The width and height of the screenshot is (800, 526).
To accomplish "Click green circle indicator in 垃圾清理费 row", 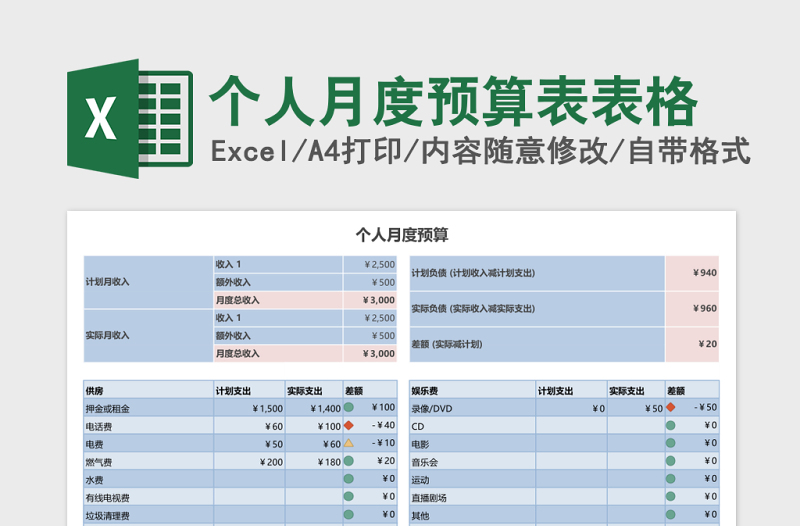I will (348, 514).
